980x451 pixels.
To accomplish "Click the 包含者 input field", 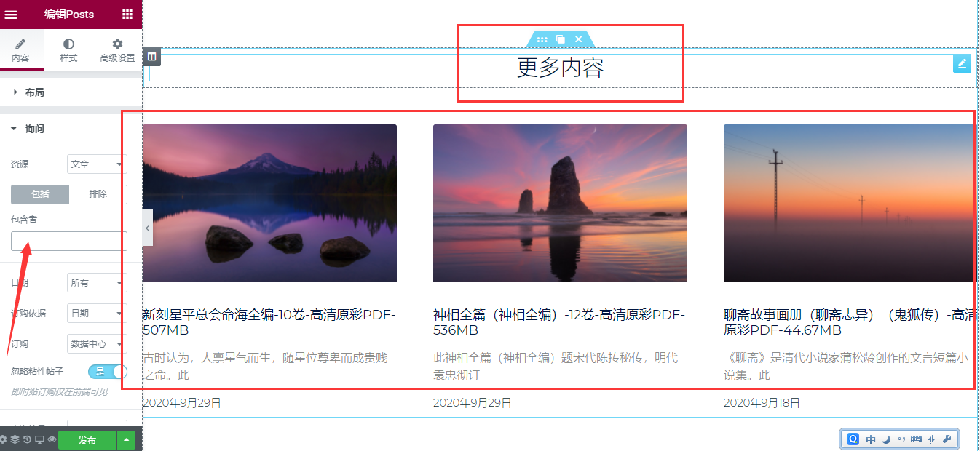I will [69, 241].
